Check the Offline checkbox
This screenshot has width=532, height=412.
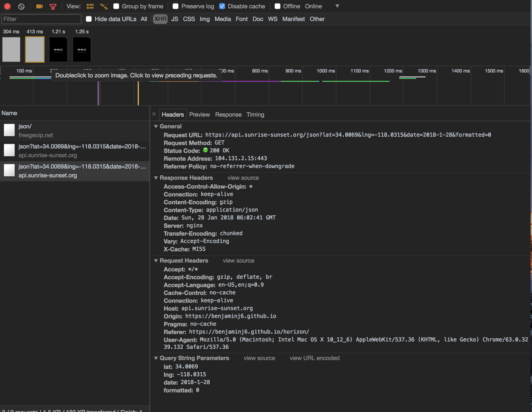(278, 6)
